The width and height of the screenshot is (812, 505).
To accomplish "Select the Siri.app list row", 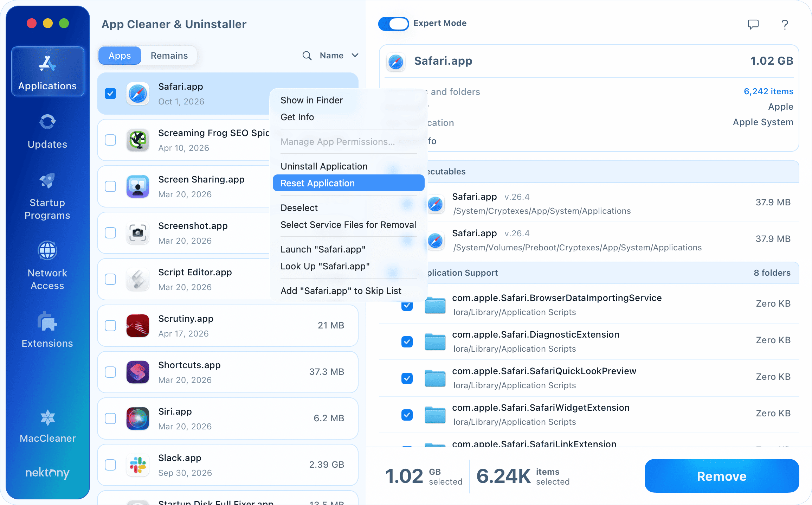I will (x=227, y=418).
